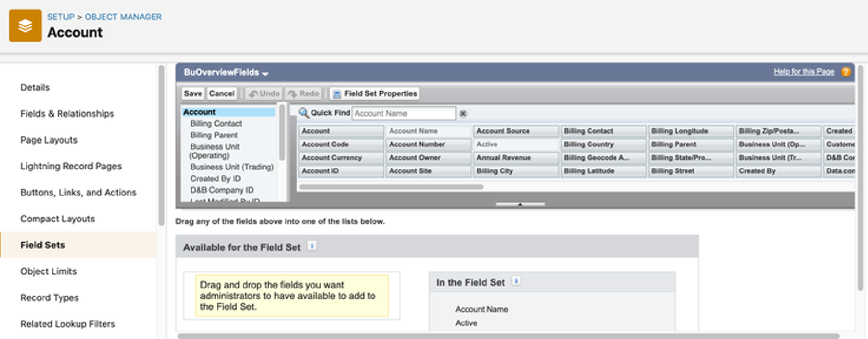Viewport: 868px width, 339px height.
Task: Go to OBJECT MANAGER breadcrumb link
Action: tap(123, 17)
